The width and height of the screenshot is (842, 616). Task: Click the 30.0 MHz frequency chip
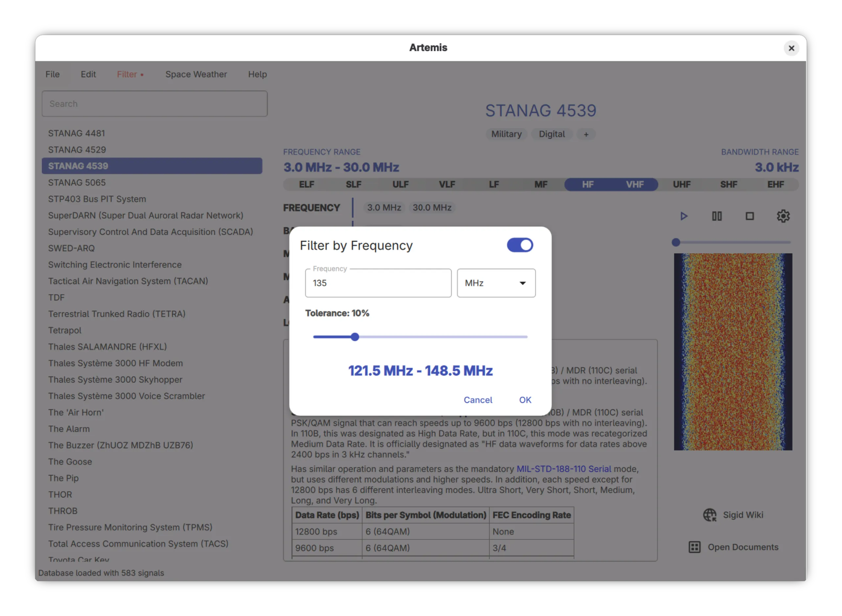coord(432,208)
